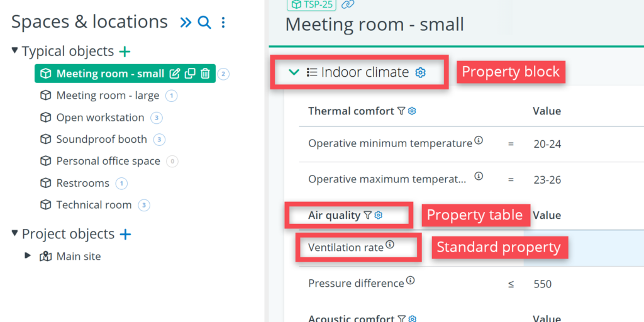This screenshot has width=644, height=322.
Task: Expand the Main site tree node
Action: pos(28,256)
